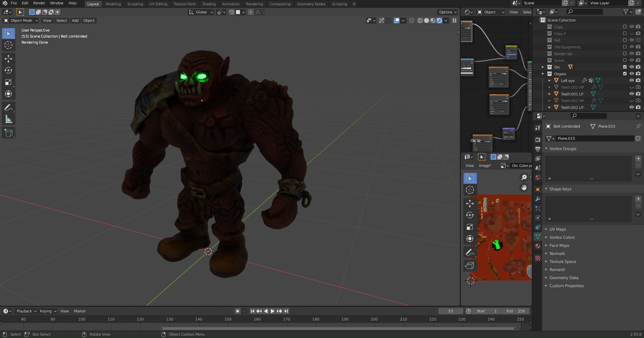Select the Scale tool in 3D viewport
644x338 pixels.
pos(8,82)
